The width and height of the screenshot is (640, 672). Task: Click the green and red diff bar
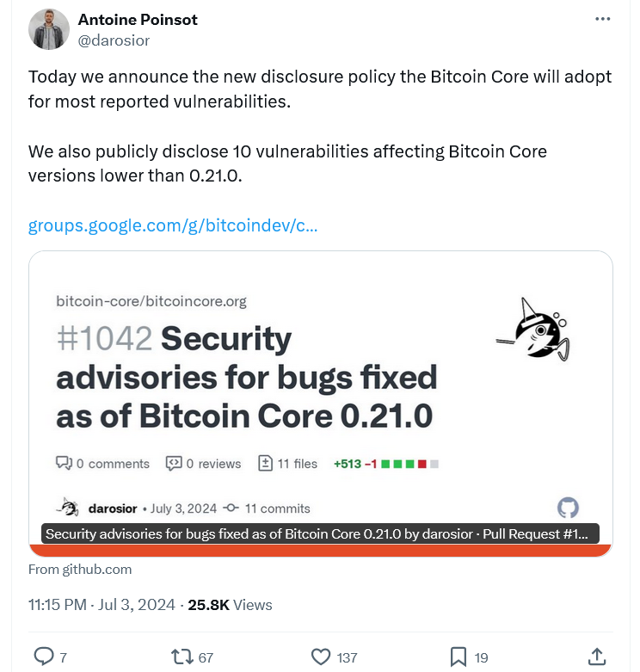[x=410, y=464]
